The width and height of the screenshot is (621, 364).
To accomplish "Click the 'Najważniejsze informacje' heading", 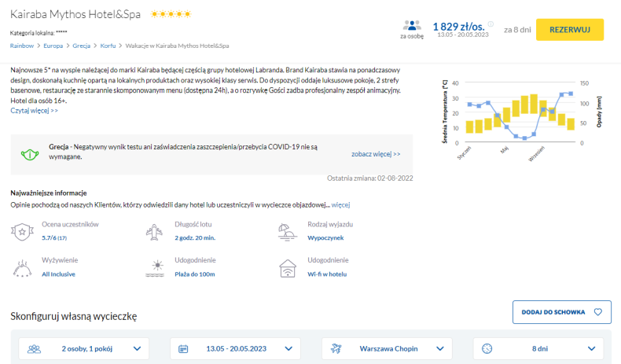I will coord(48,193).
